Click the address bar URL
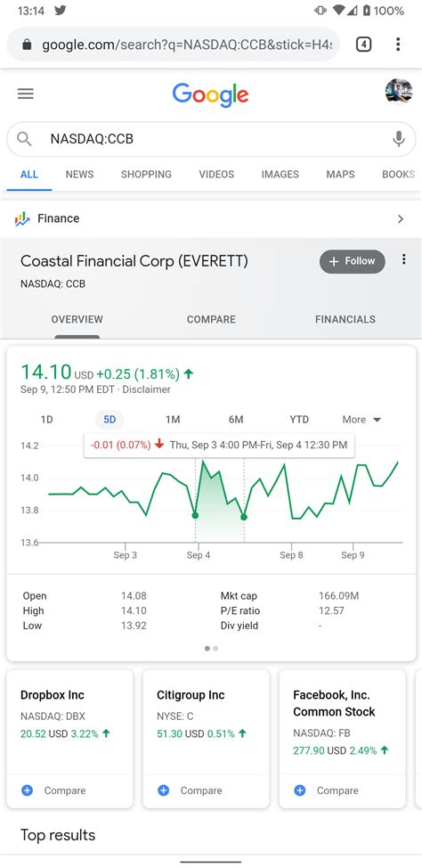The width and height of the screenshot is (422, 868). (x=186, y=45)
